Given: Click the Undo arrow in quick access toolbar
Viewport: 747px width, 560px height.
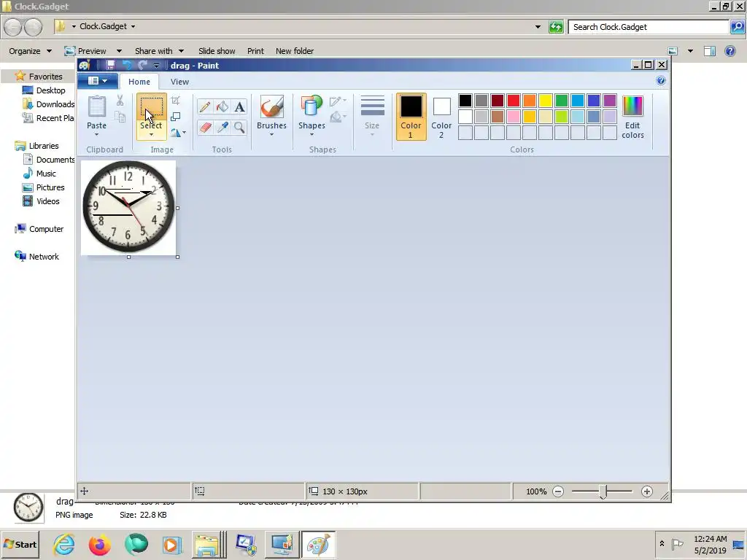Looking at the screenshot, I should pos(127,65).
